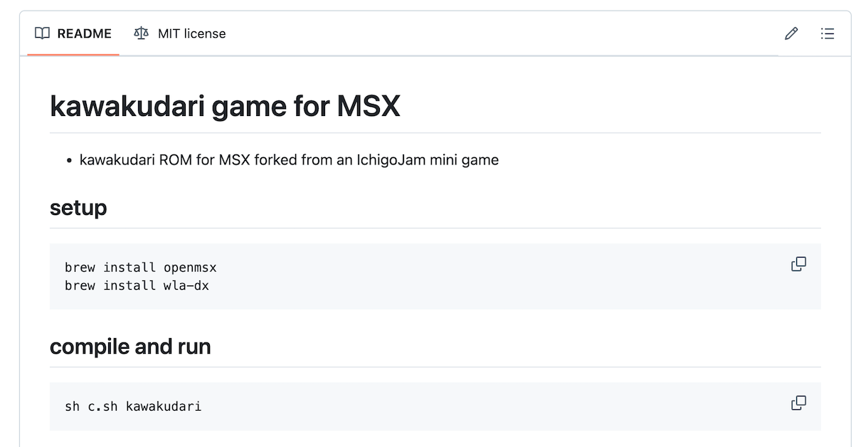This screenshot has height=447, width=868.
Task: Click the kawakudari ROM description bullet text
Action: pos(289,159)
